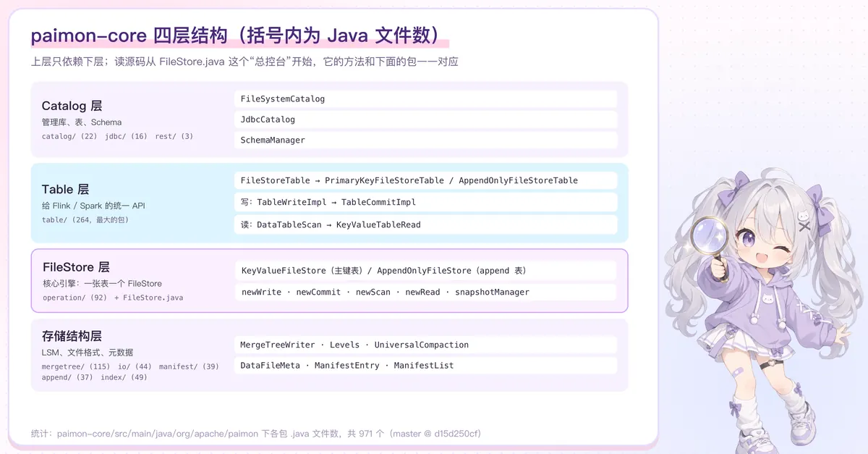This screenshot has width=868, height=454.
Task: Click the "catalog/ (22)" package count
Action: (69, 136)
